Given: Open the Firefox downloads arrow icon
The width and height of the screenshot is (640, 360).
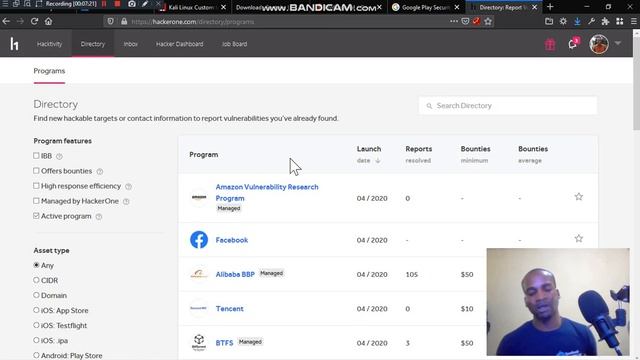Looking at the screenshot, I should [577, 21].
